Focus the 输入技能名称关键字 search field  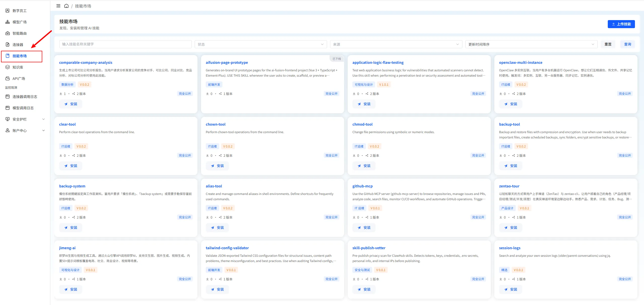[125, 44]
